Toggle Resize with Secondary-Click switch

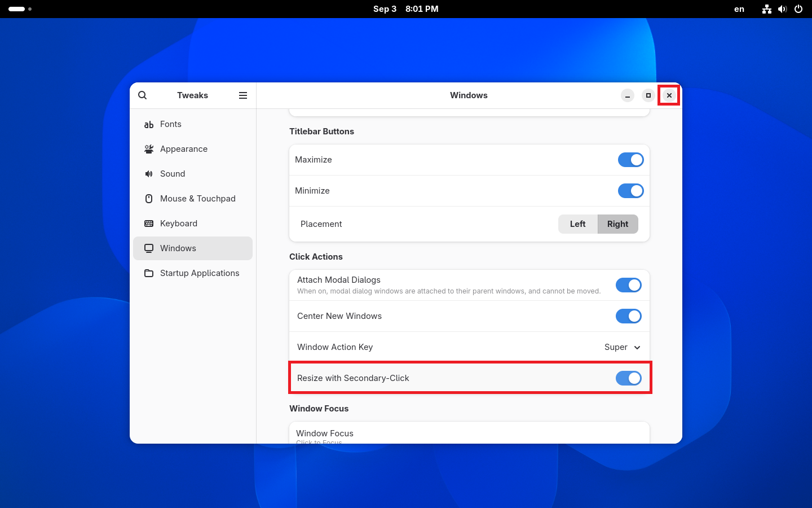click(x=628, y=378)
